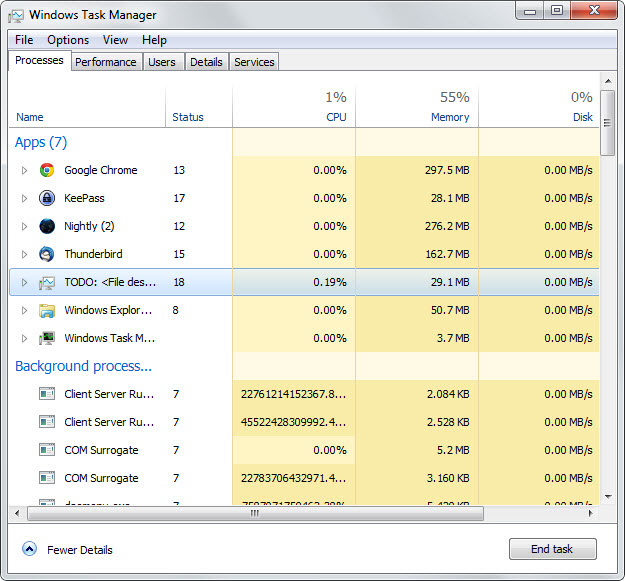This screenshot has height=581, width=625.
Task: Click the End task button
Action: (x=552, y=549)
